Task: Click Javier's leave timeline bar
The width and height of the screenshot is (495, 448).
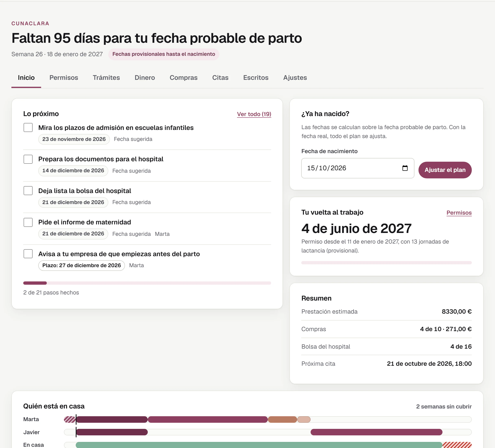Action: point(268,432)
